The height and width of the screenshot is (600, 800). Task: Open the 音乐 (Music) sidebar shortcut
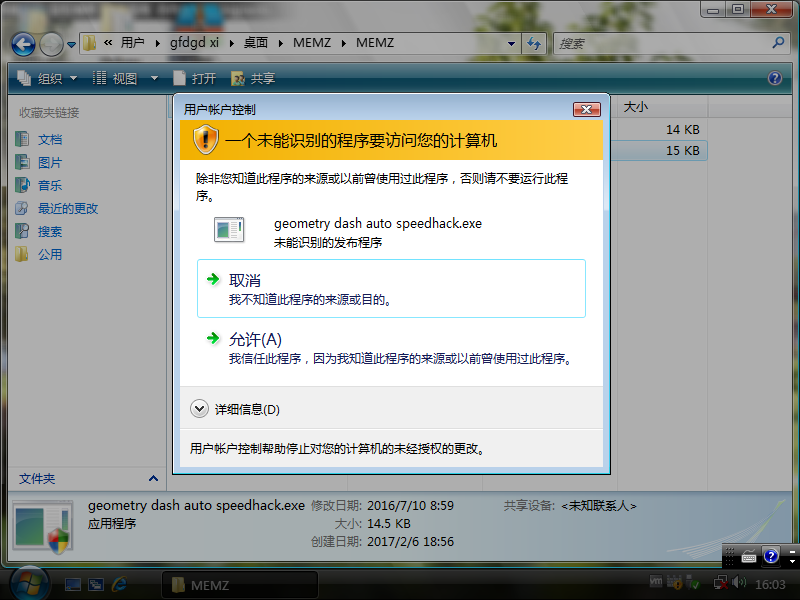(48, 185)
